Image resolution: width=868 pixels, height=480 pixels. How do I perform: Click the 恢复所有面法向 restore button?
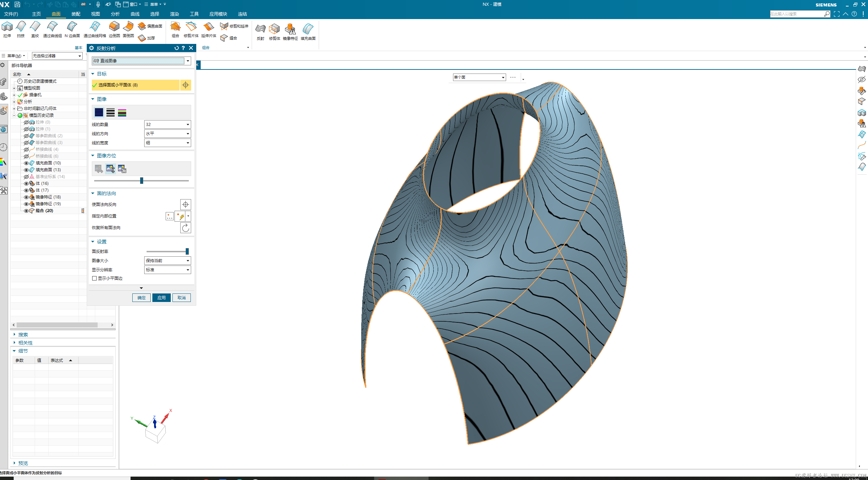[x=185, y=228]
